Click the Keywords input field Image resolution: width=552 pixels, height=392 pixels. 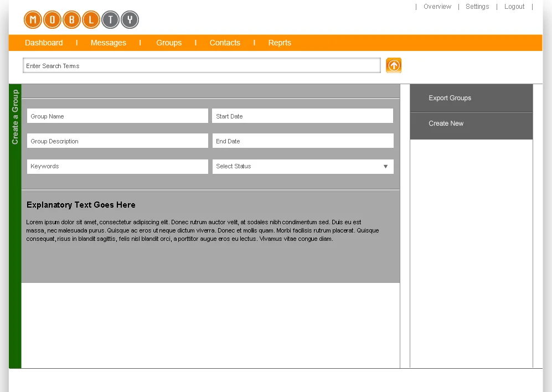[x=117, y=167]
